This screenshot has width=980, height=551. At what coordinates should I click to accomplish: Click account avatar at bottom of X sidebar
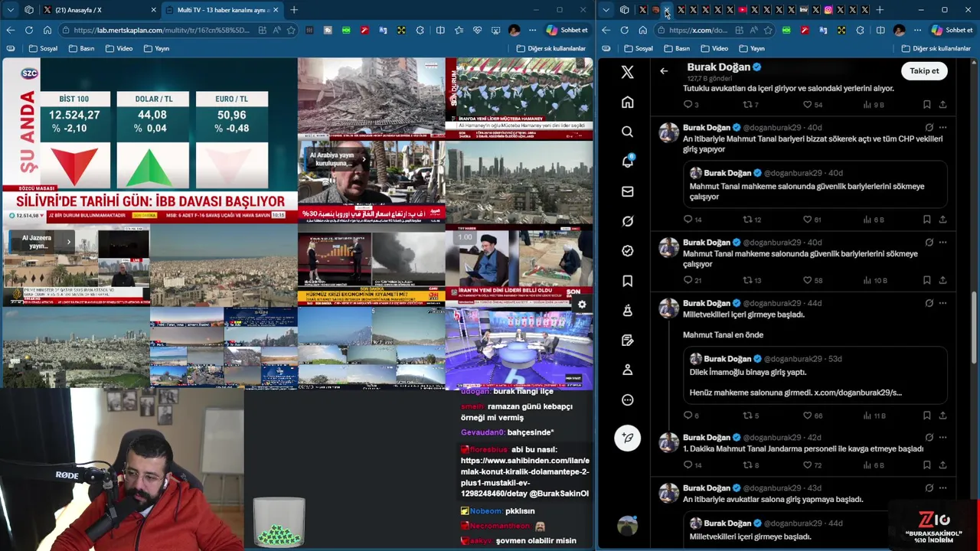pos(627,526)
